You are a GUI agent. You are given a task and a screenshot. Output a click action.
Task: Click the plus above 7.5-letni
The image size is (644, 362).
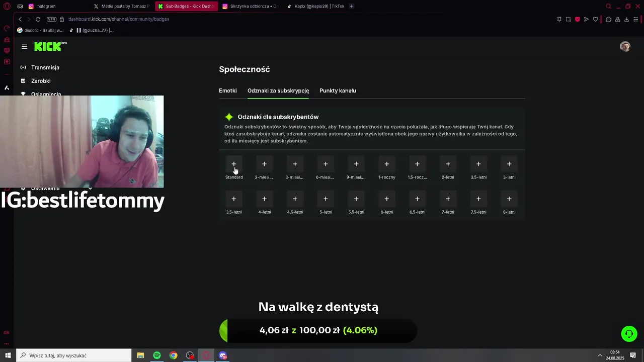point(478,199)
